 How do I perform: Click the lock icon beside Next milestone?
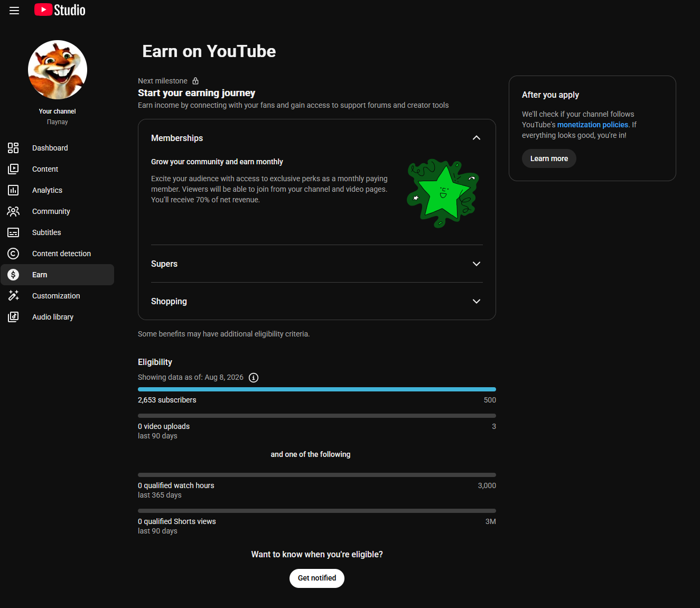(x=195, y=81)
